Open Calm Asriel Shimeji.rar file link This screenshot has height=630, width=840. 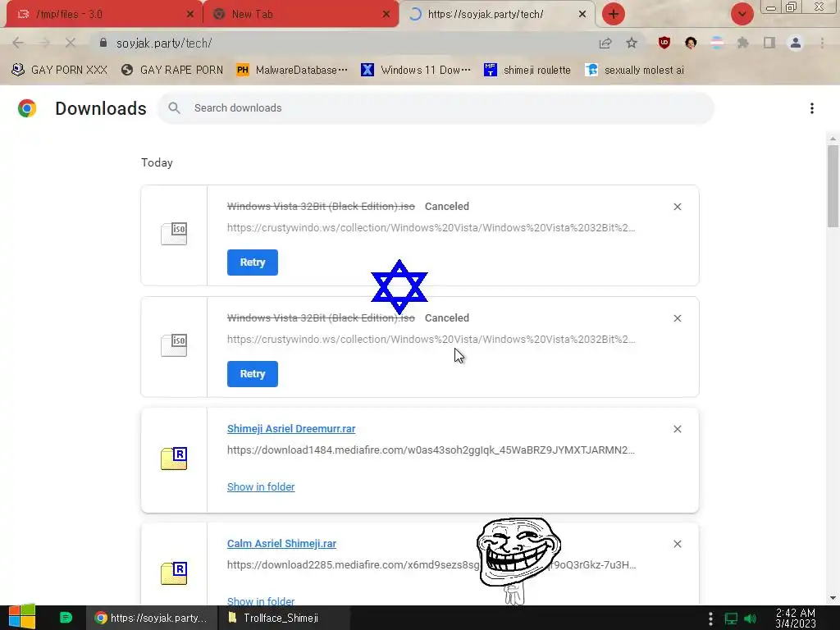coord(282,544)
